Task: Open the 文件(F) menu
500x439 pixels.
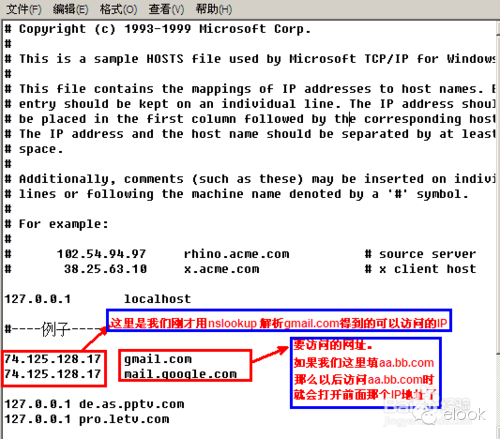Action: point(24,9)
